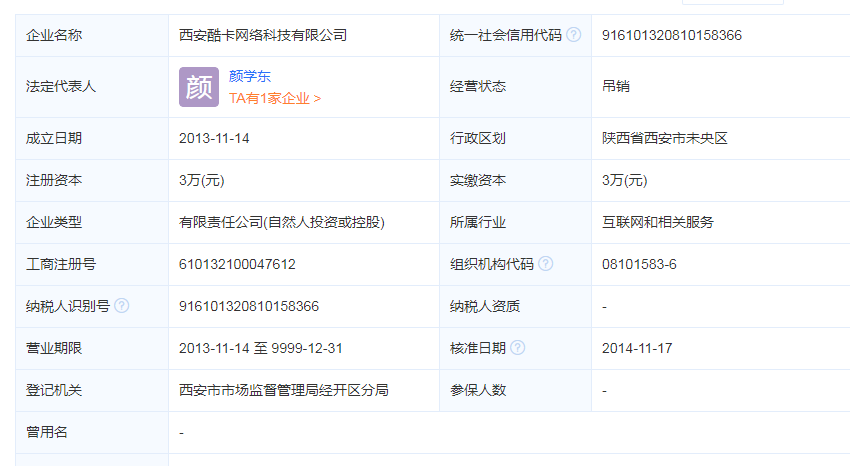850x466 pixels.
Task: Open legal representative 颜学东 link
Action: tap(250, 76)
